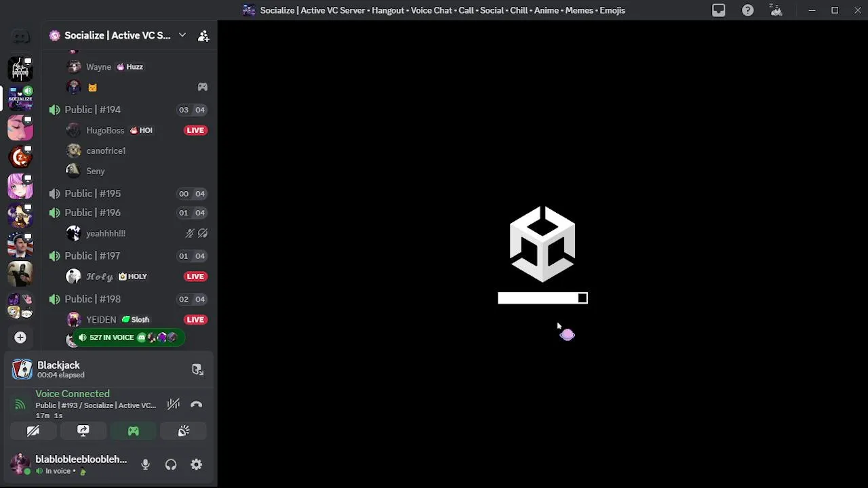Leave the Blackjack activity via exit icon
Image resolution: width=868 pixels, height=488 pixels.
coord(197,369)
